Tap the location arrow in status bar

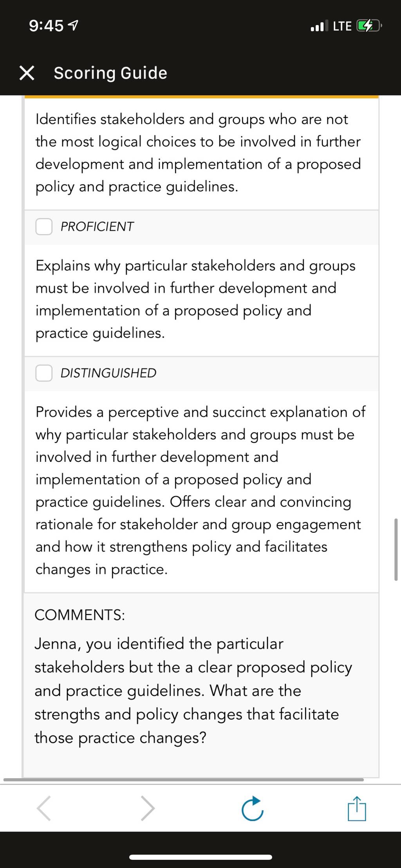(73, 26)
